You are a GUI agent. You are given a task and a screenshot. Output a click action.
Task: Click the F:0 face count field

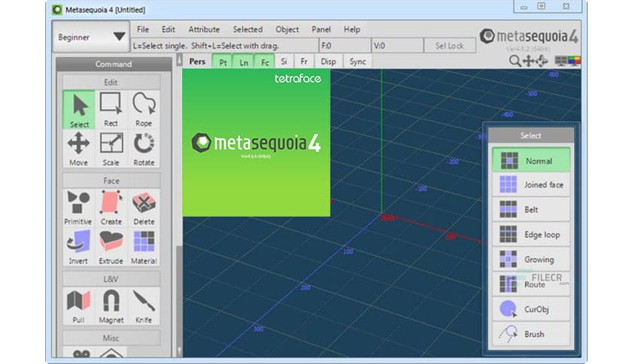(x=345, y=46)
